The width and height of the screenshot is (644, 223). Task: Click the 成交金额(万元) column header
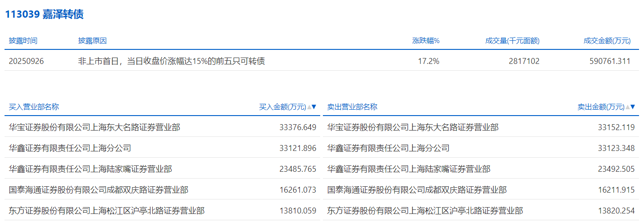[607, 41]
